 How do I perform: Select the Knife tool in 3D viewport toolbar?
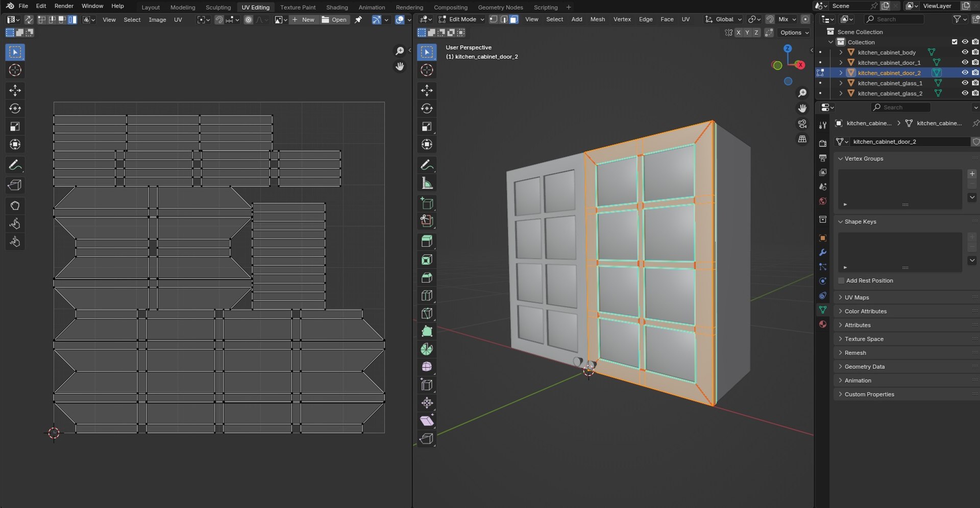[427, 313]
